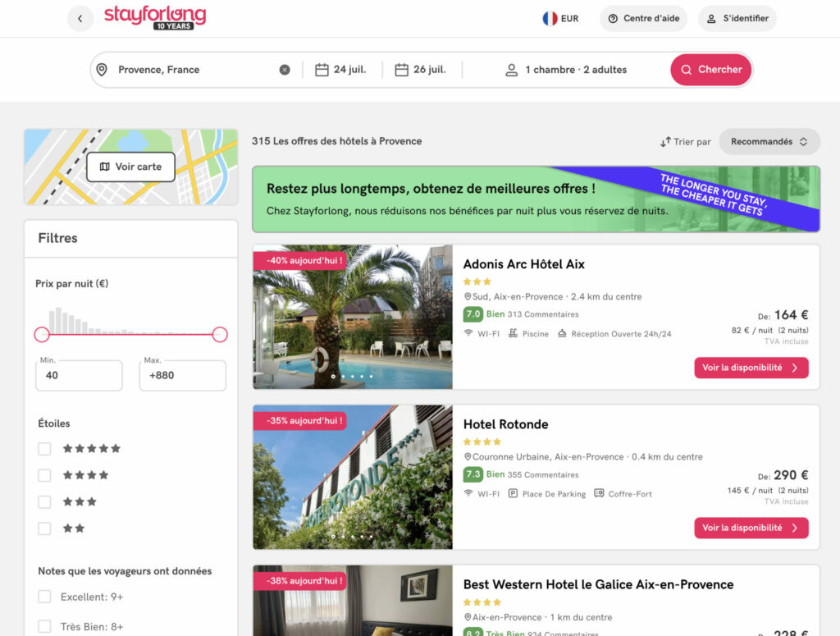Click the parking icon for Hotel Rotonde
This screenshot has width=840, height=636.
(513, 493)
